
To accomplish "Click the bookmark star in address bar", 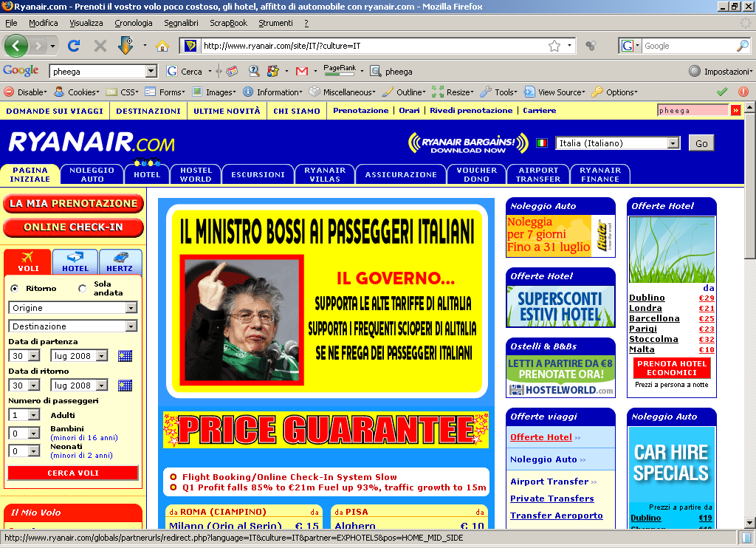I will point(554,46).
